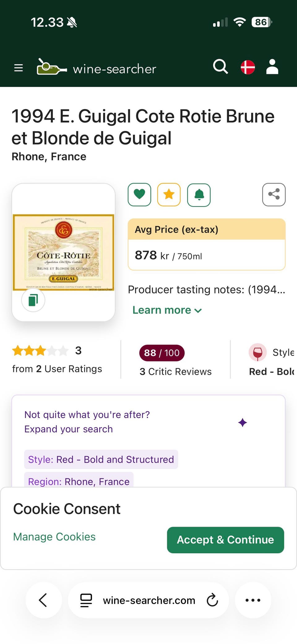Open the browser three-dots more menu

click(253, 600)
